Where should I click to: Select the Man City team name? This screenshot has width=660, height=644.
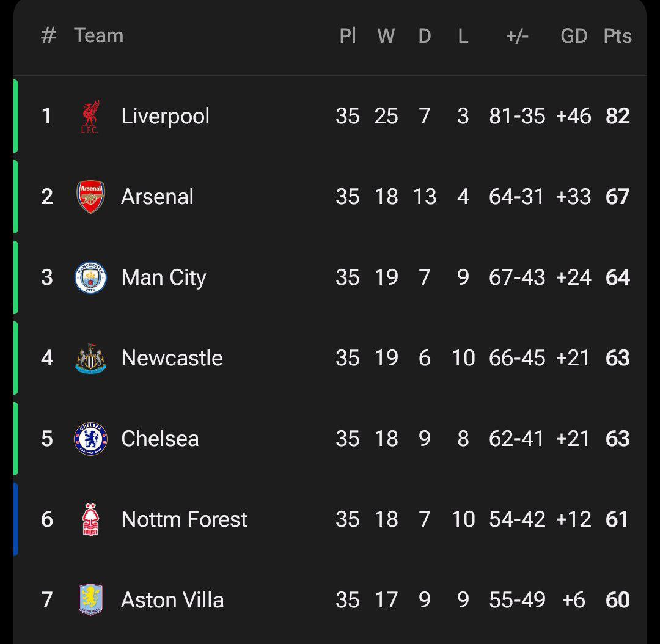[x=164, y=277]
